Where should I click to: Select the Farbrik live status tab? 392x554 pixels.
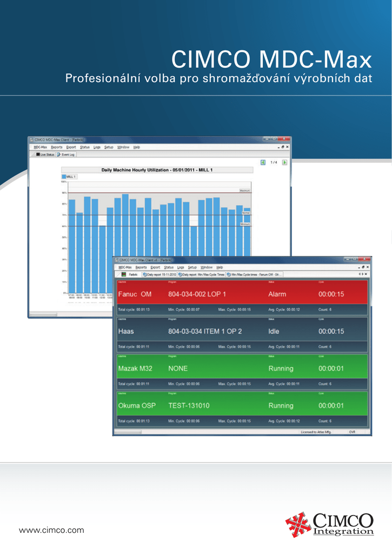130,274
